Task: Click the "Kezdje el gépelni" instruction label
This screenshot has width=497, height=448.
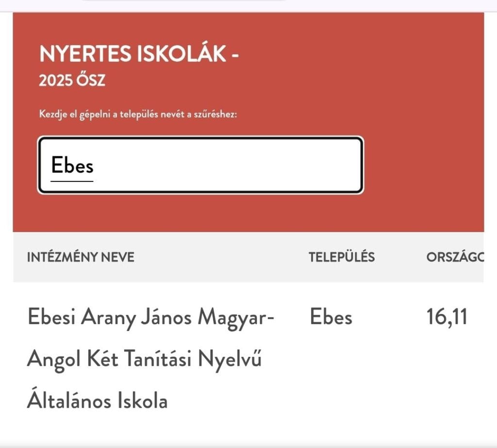Action: (x=138, y=116)
